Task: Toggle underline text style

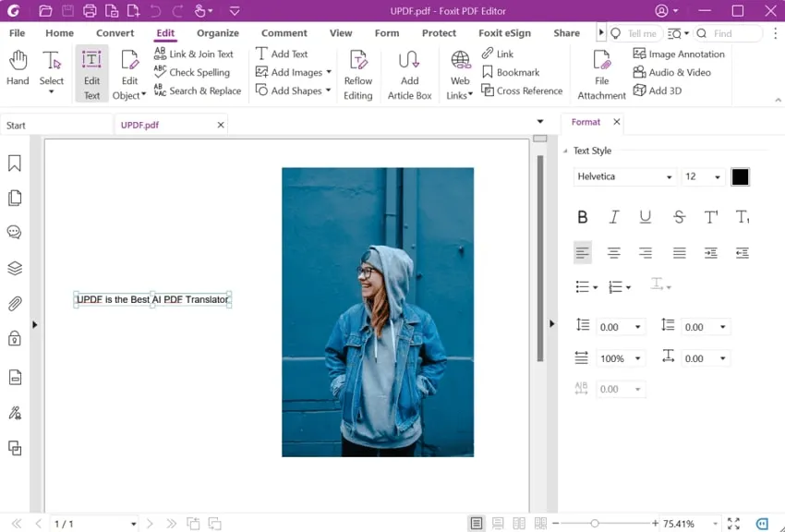Action: tap(646, 217)
